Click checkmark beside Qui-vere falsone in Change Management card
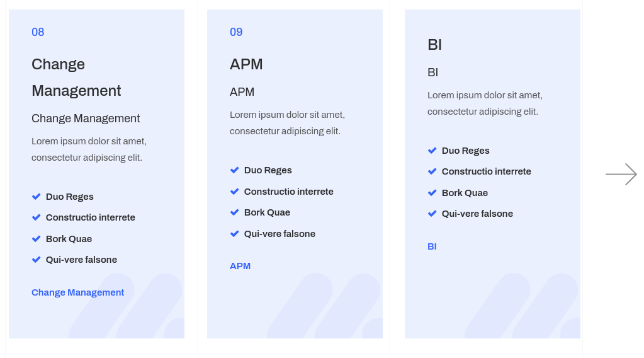This screenshot has width=644, height=358. [37, 260]
